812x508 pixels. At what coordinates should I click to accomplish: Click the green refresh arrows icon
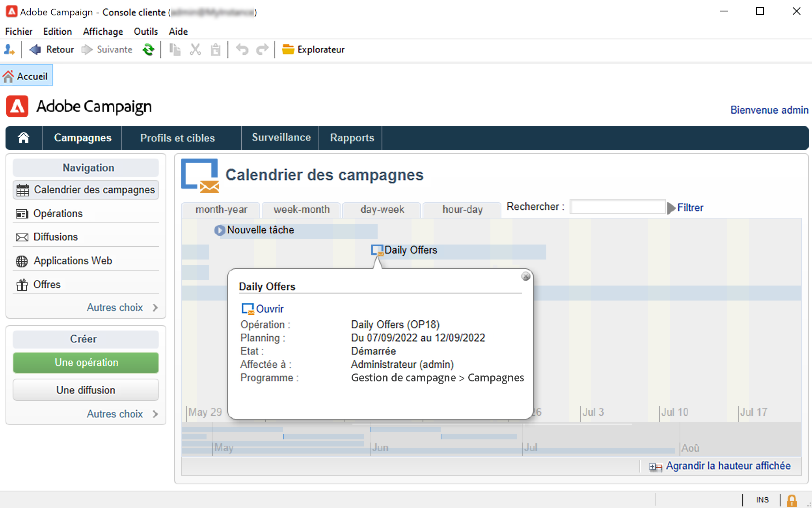[148, 50]
